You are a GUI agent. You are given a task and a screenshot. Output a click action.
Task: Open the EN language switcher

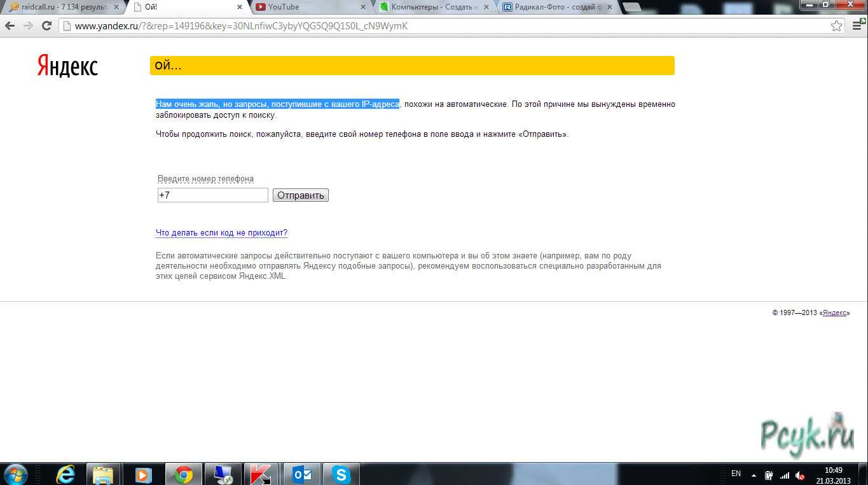[736, 474]
